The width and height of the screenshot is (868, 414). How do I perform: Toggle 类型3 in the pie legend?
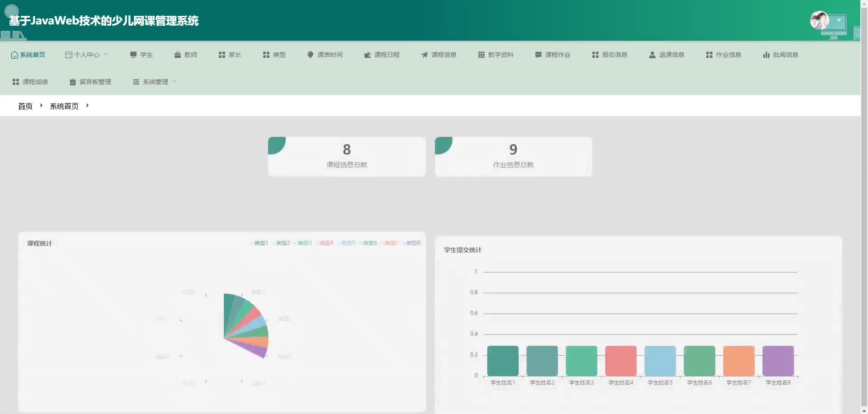pyautogui.click(x=303, y=243)
